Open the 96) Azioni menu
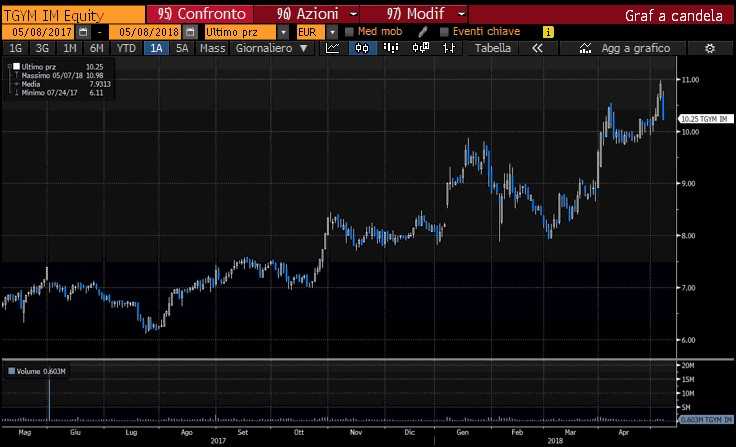The height and width of the screenshot is (447, 736). [307, 14]
